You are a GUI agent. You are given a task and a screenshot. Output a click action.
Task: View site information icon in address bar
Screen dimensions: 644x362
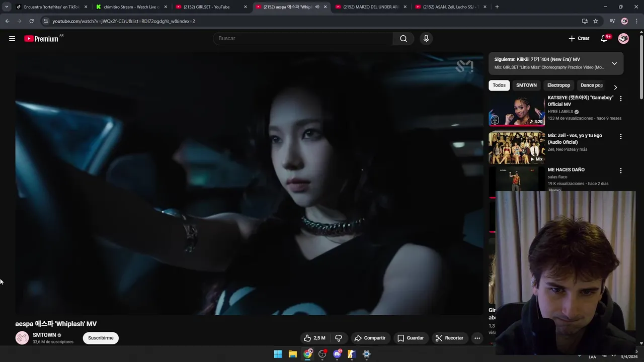click(46, 21)
